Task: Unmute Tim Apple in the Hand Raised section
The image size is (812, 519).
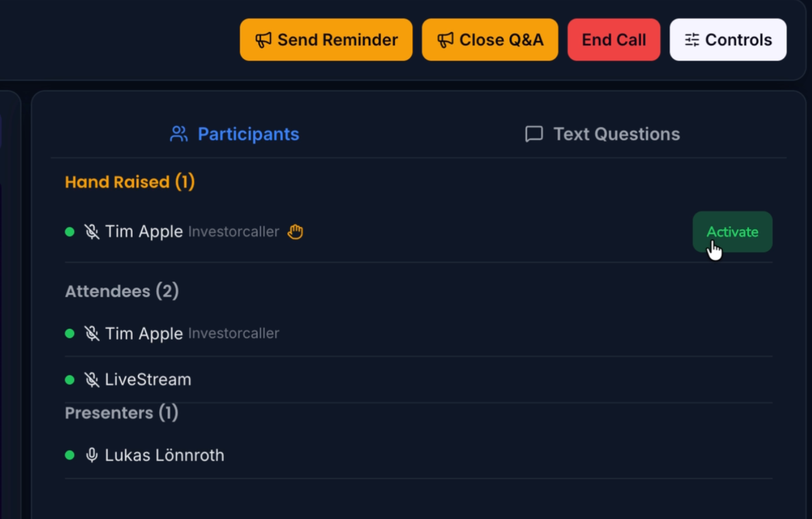Action: [x=92, y=231]
